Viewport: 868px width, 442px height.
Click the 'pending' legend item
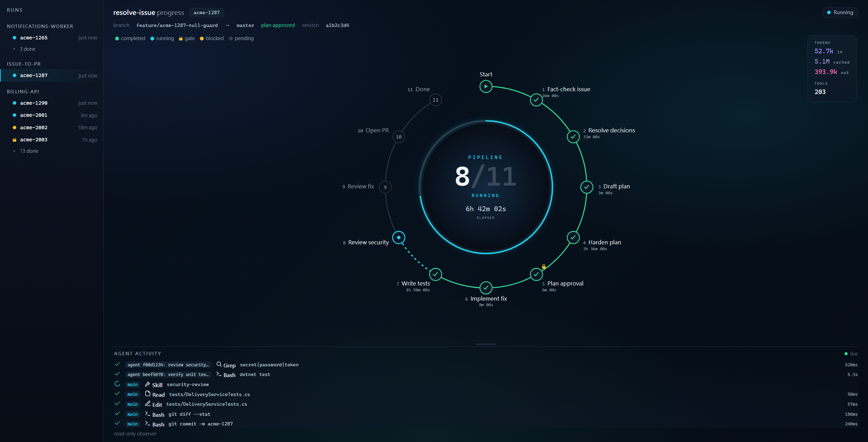pyautogui.click(x=241, y=38)
